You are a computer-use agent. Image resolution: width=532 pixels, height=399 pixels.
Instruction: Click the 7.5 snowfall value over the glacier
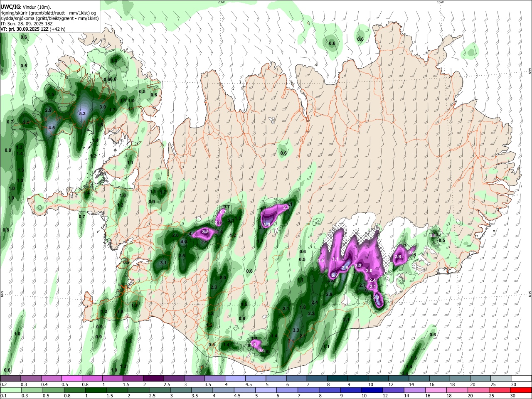(345, 268)
